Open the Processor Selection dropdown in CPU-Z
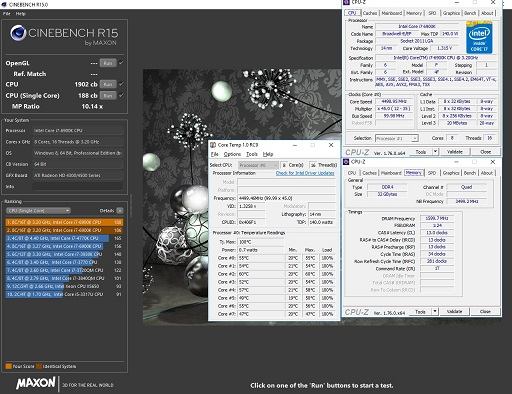 click(x=397, y=138)
